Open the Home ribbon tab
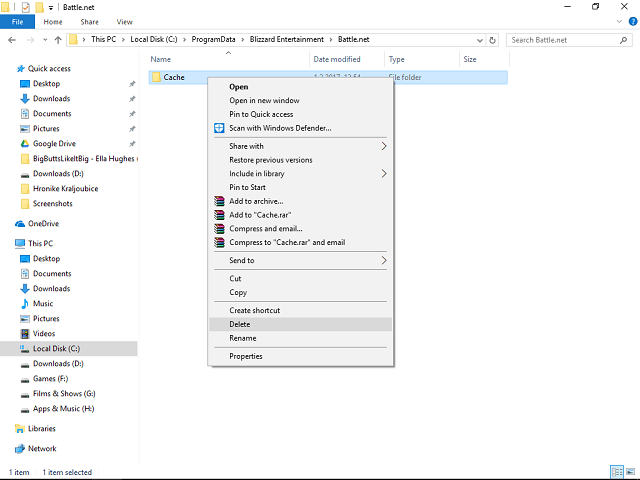 pyautogui.click(x=53, y=22)
